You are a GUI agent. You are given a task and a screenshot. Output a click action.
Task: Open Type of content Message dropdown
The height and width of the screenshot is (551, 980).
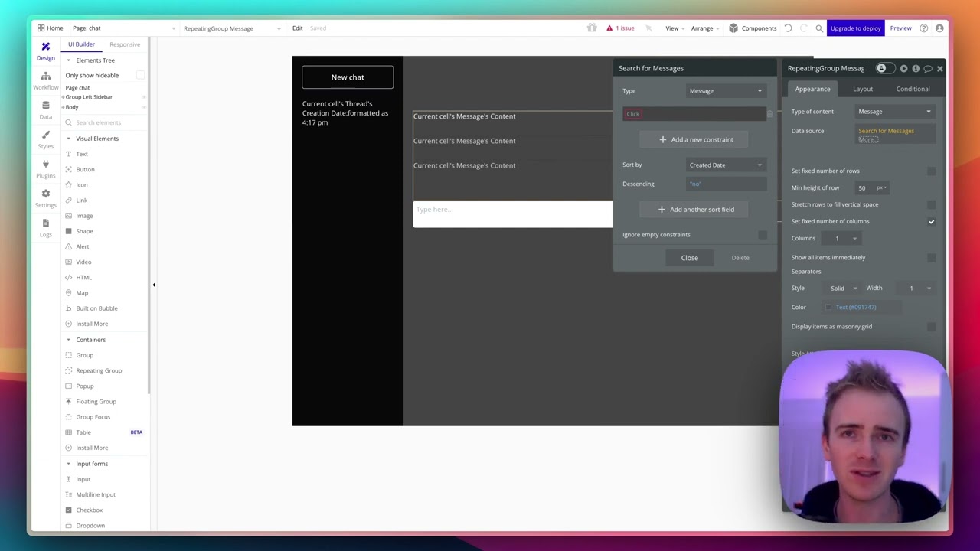click(894, 112)
